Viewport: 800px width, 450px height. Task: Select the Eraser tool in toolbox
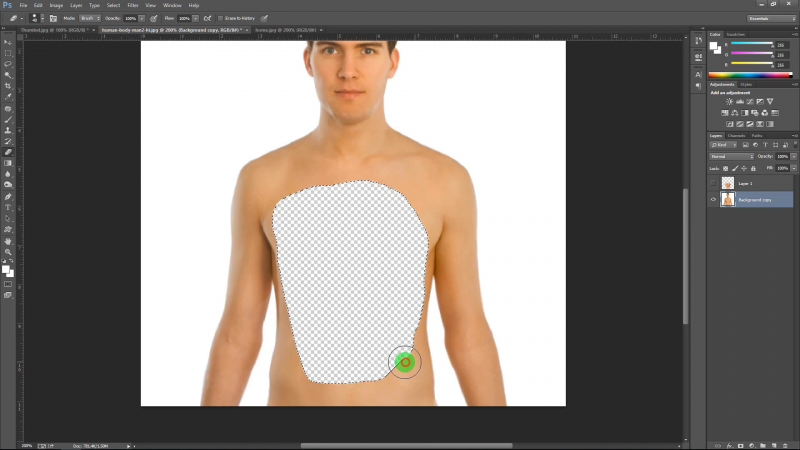(8, 152)
